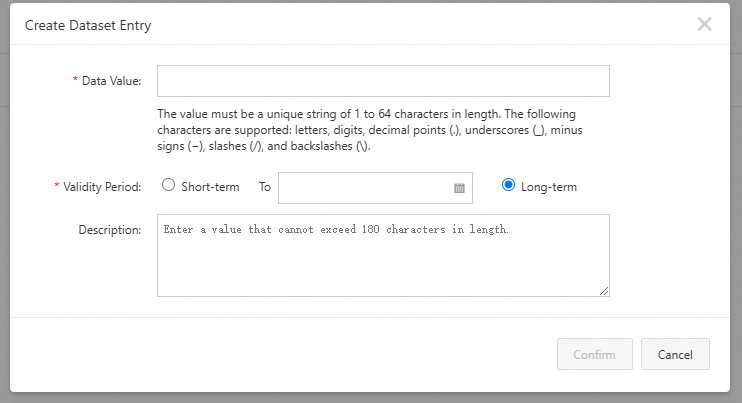Image resolution: width=742 pixels, height=403 pixels.
Task: Click the Short-term label text
Action: [x=210, y=186]
